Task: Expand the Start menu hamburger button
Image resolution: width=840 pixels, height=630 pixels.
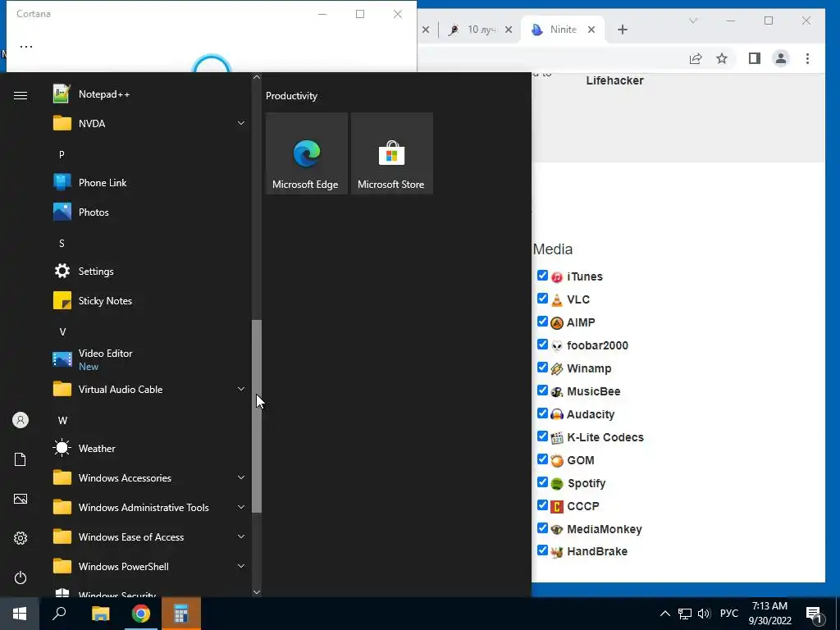Action: (21, 95)
